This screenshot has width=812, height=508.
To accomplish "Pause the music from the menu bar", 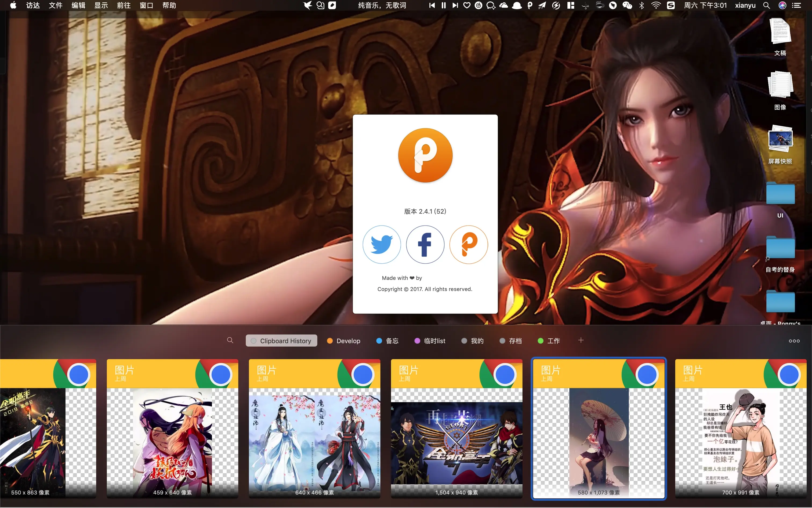I will (444, 5).
